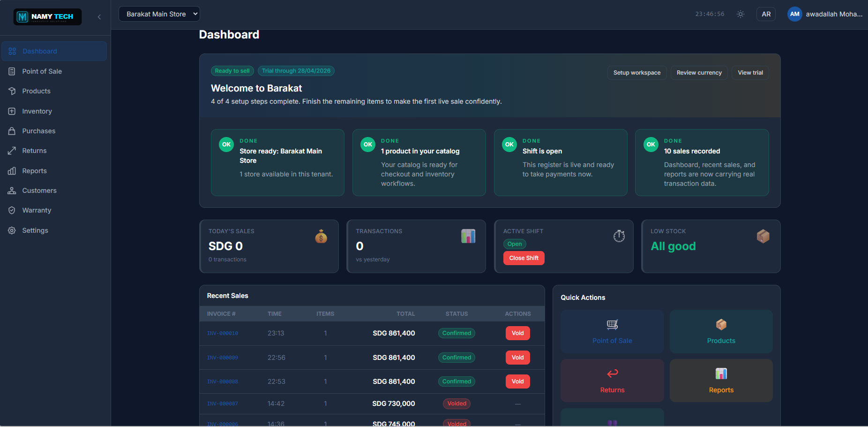Open invoice INV-000007 link
Viewport: 868px width, 427px height.
point(223,404)
